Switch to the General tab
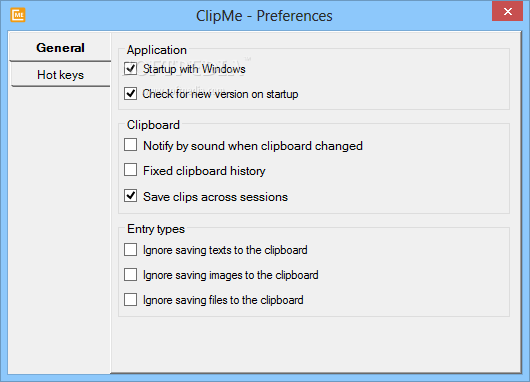Image resolution: width=530 pixels, height=382 pixels. click(61, 48)
